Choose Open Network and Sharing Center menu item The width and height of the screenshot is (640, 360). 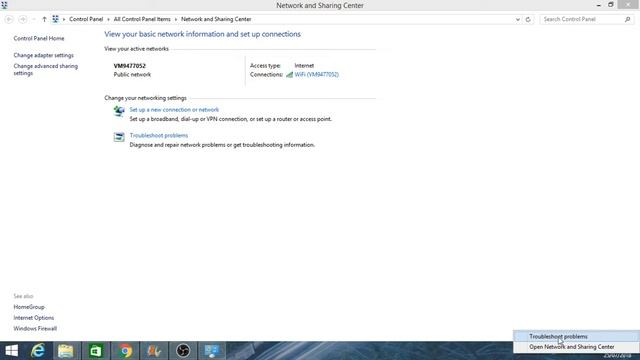point(576,347)
